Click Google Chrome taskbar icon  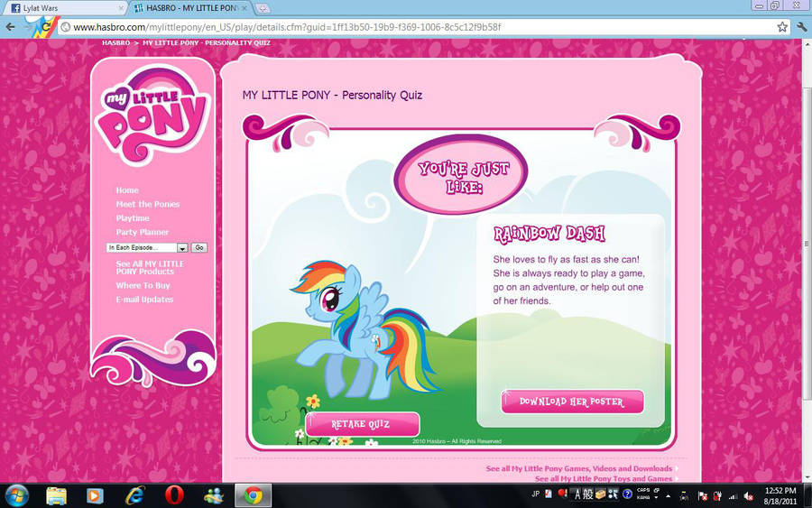pyautogui.click(x=253, y=496)
